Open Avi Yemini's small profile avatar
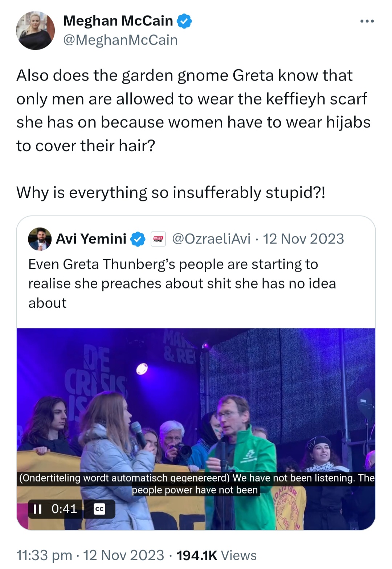The height and width of the screenshot is (569, 392). [x=40, y=239]
